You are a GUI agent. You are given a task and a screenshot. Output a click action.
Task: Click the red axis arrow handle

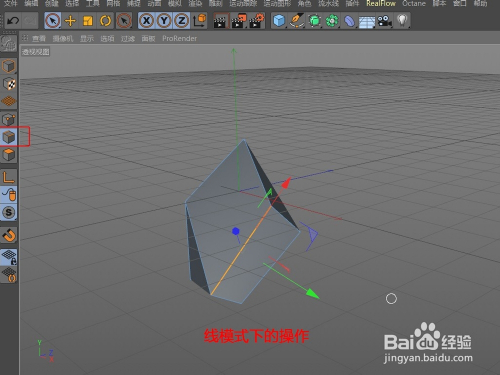coord(286,183)
